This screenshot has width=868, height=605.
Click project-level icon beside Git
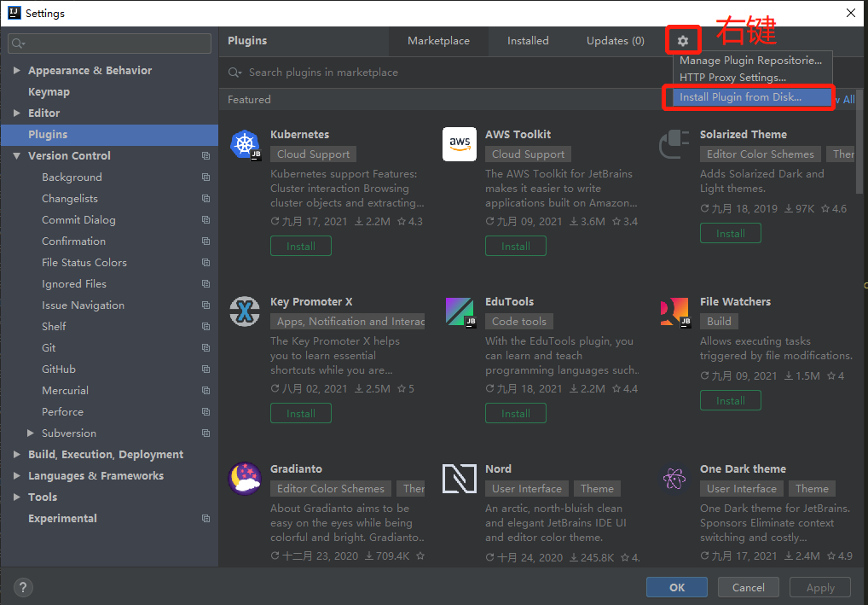[206, 348]
